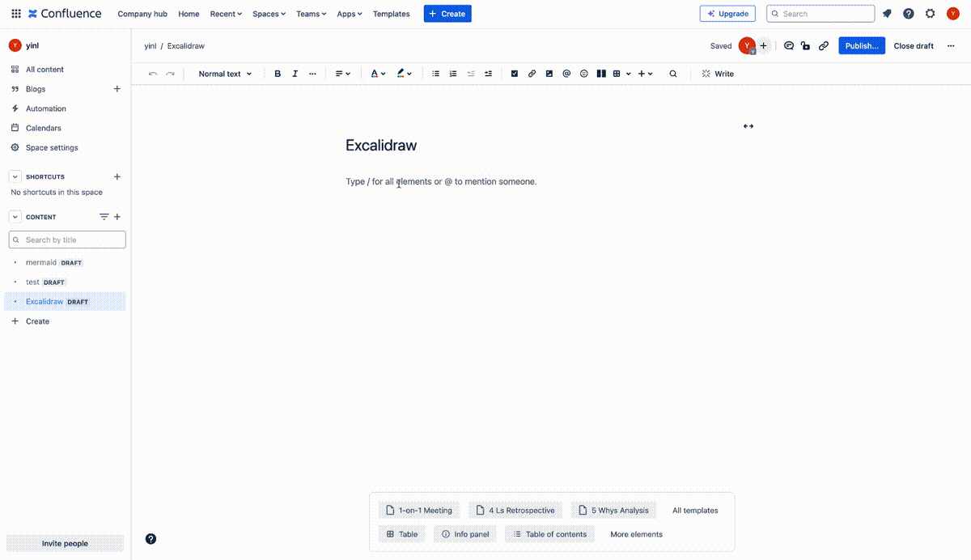Insert a link into the page
The image size is (971, 560).
click(532, 74)
